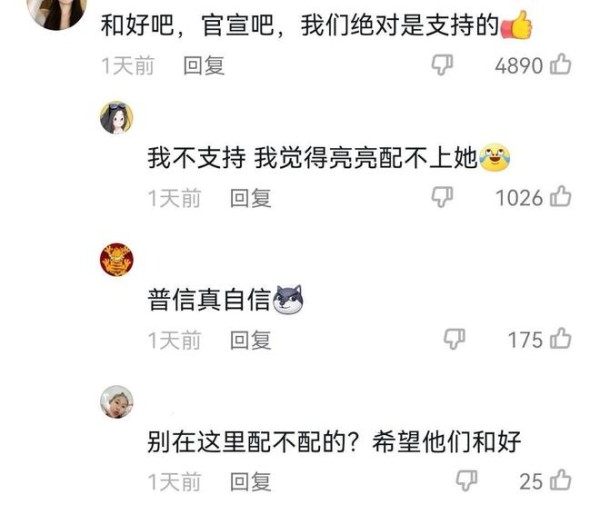Open the red tiger avatar profile
Viewport: 600px width, 524px height.
pyautogui.click(x=117, y=260)
